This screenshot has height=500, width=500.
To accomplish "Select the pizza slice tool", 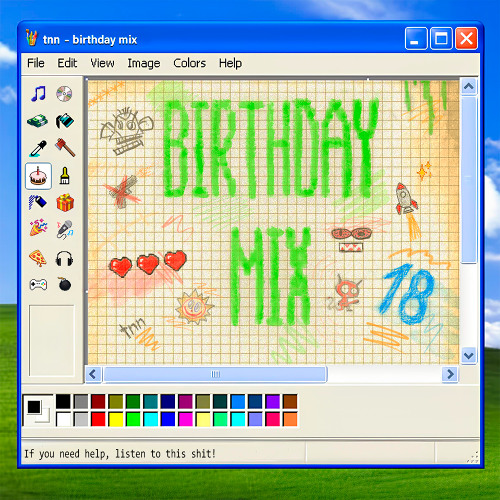I will tap(38, 258).
